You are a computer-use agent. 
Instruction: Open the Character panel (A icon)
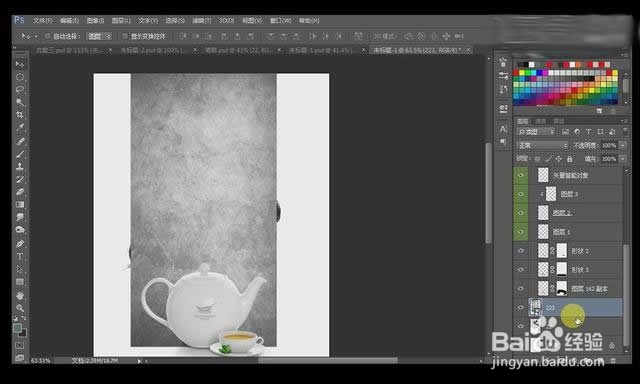[x=503, y=129]
